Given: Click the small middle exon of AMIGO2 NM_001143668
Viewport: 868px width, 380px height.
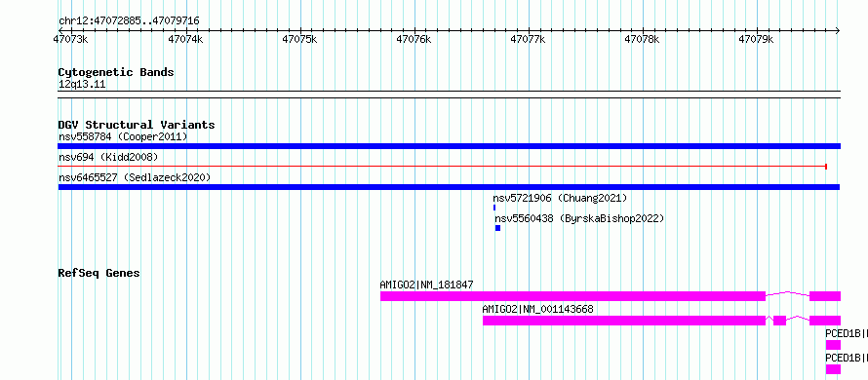Looking at the screenshot, I should point(779,321).
